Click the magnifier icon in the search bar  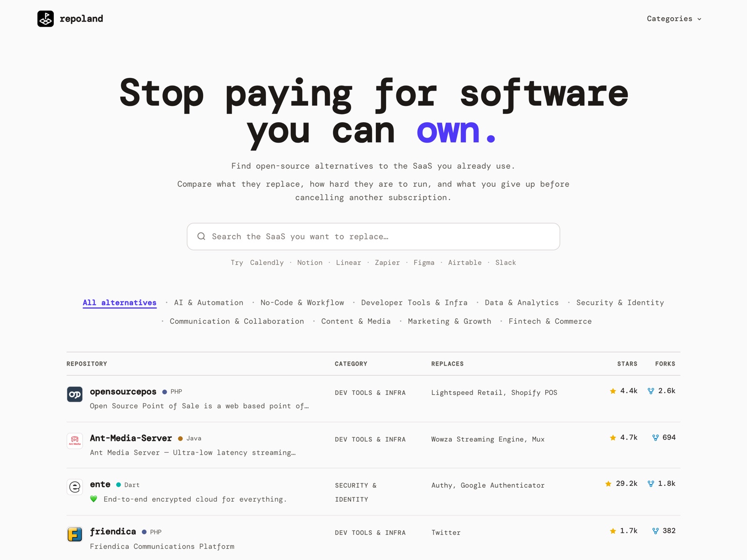pos(201,236)
